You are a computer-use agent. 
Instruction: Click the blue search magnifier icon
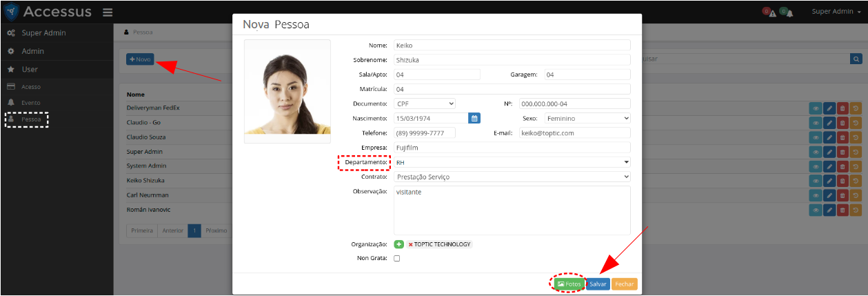point(856,59)
